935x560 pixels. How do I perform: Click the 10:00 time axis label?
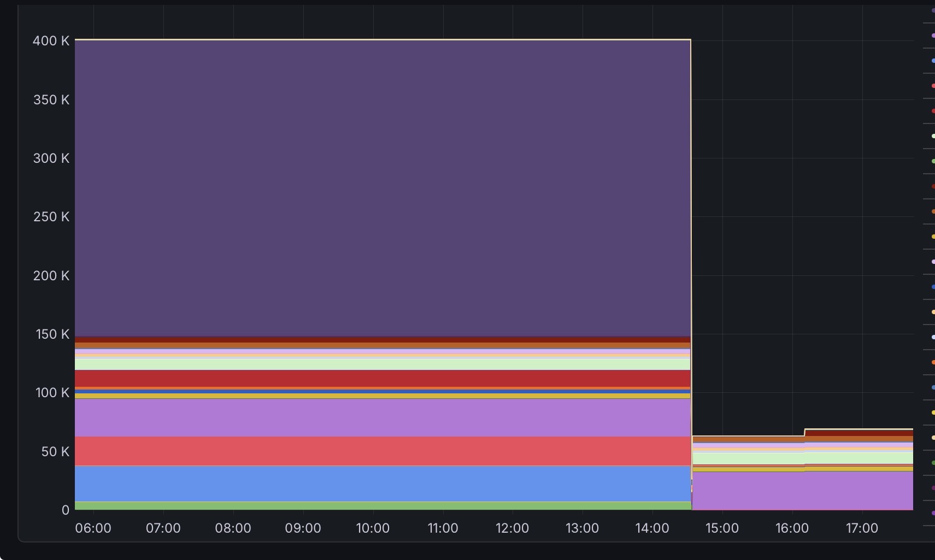click(x=373, y=528)
